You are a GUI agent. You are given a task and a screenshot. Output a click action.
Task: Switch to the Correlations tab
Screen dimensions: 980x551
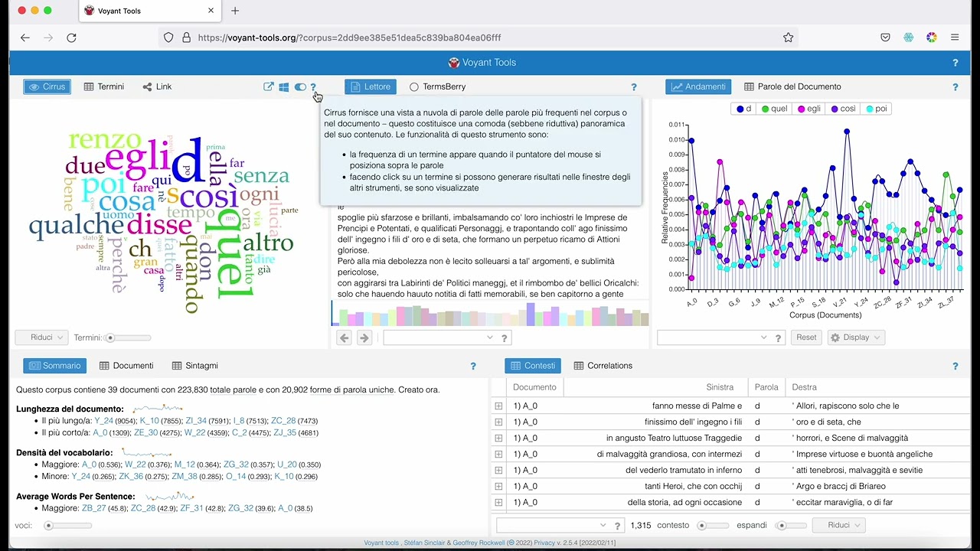(x=603, y=366)
